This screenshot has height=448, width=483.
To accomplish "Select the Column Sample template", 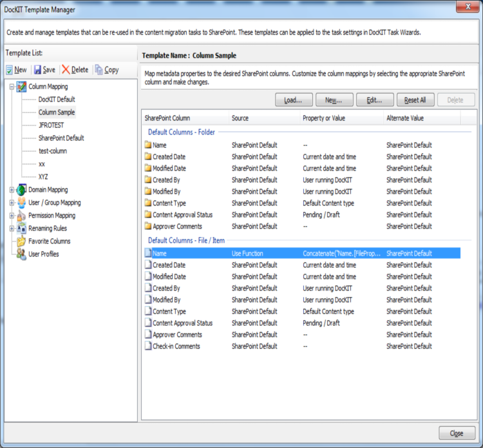I will pyautogui.click(x=57, y=112).
